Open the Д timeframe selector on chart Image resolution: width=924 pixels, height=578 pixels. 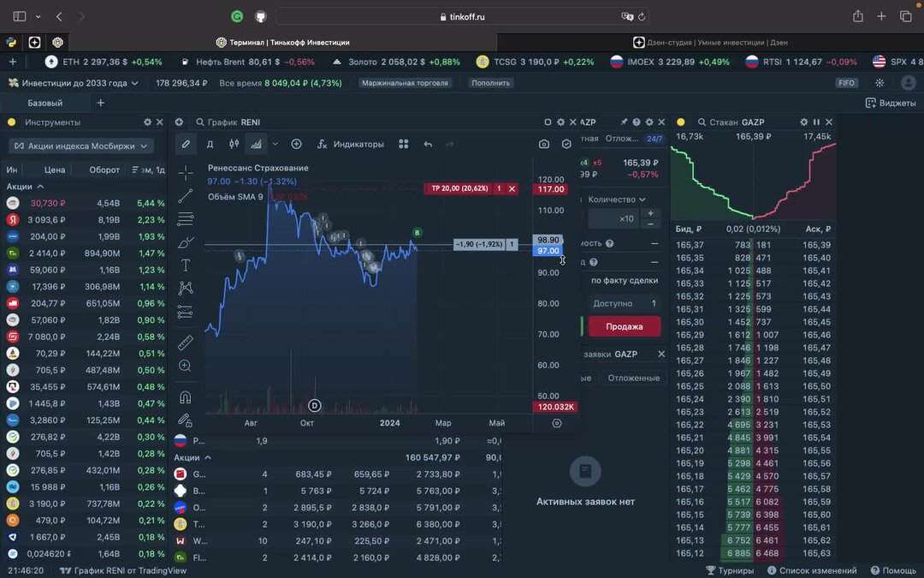210,144
